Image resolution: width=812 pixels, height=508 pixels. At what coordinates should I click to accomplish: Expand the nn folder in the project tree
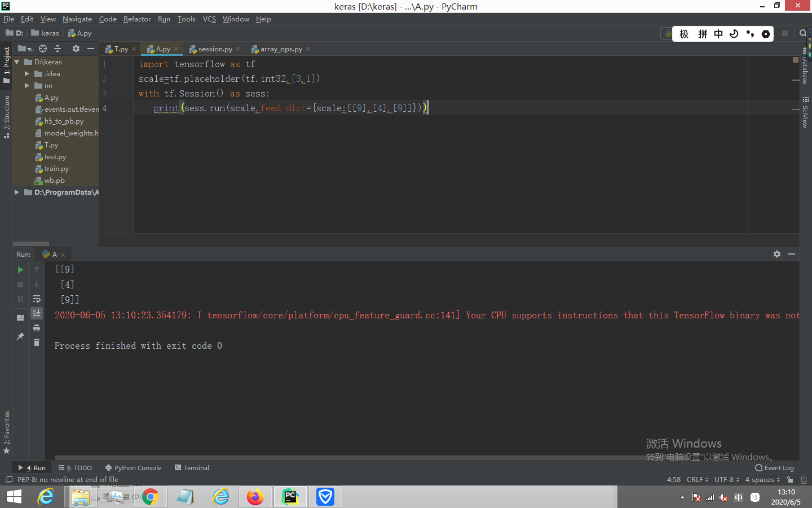25,85
